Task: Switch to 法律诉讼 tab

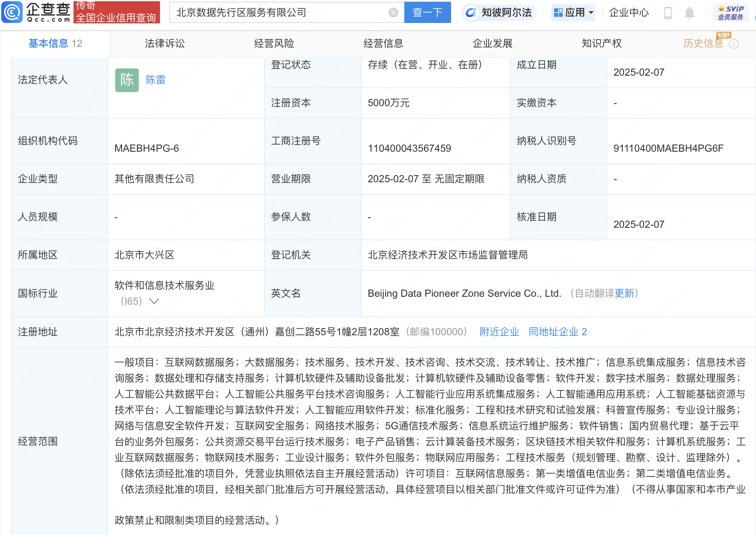Action: point(165,43)
